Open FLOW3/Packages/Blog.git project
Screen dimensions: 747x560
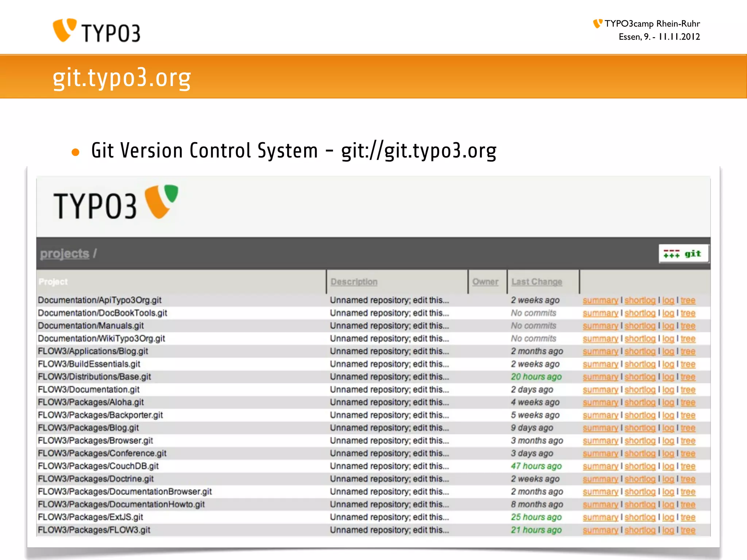88,428
